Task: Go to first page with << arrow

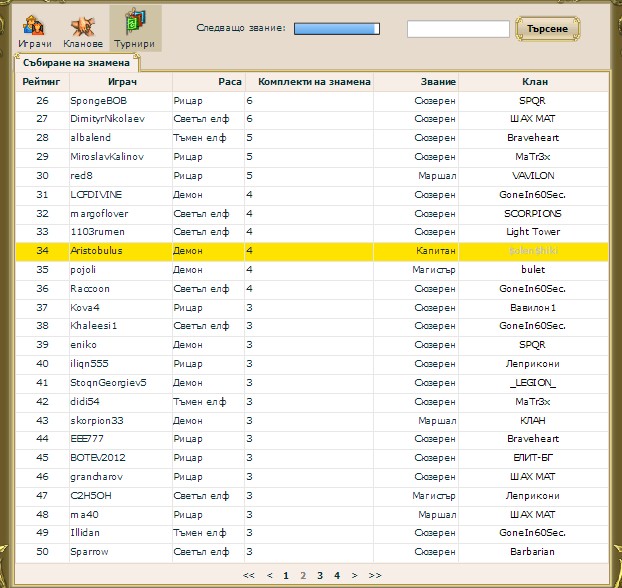Action: tap(249, 576)
